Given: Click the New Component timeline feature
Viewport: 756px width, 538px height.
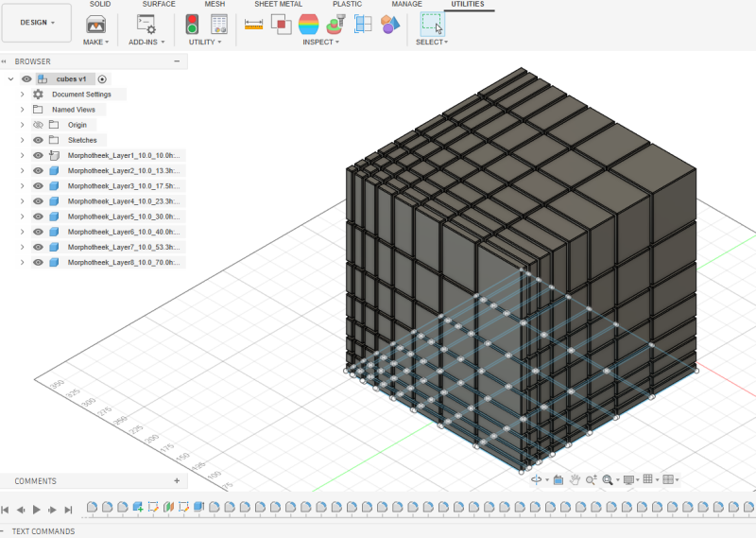Looking at the screenshot, I should (x=138, y=507).
